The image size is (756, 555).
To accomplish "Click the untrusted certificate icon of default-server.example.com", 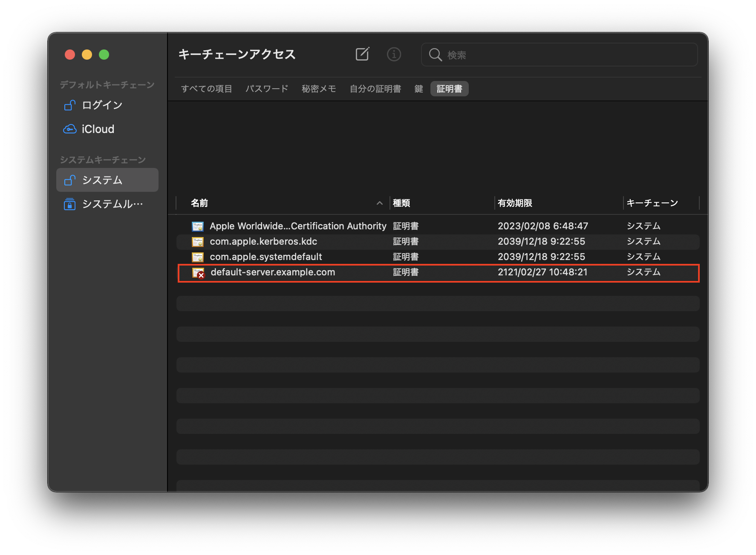I will point(199,273).
